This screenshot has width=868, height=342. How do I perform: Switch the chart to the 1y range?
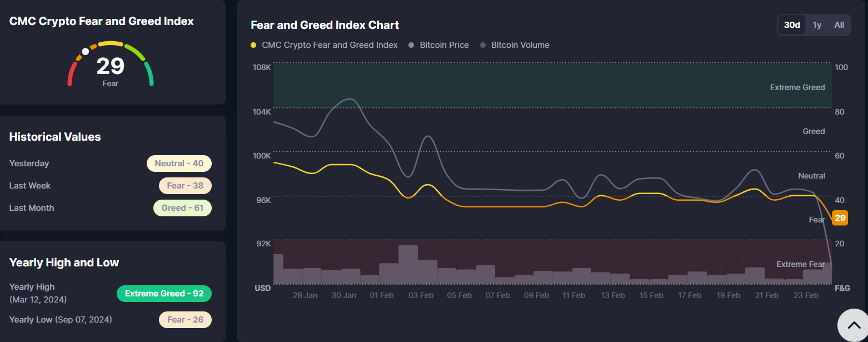817,25
